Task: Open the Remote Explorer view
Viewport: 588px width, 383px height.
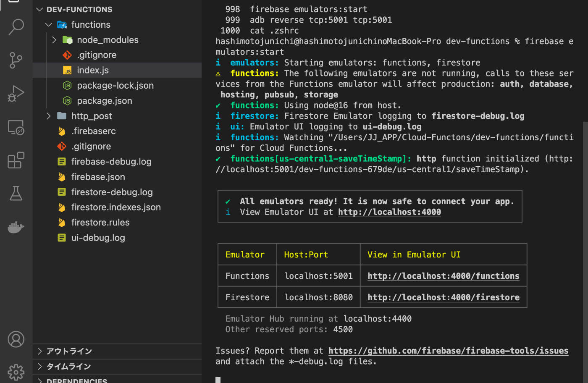Action: tap(16, 127)
